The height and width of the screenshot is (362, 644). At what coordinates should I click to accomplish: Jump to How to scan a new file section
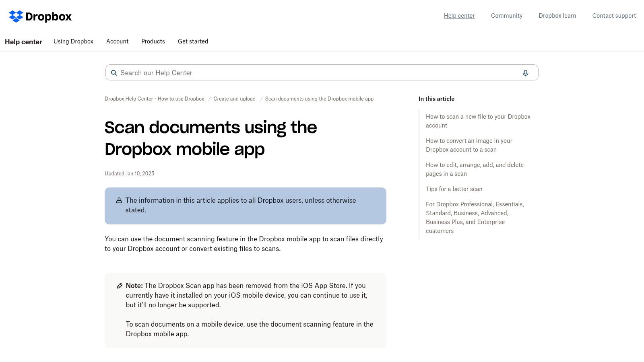click(x=478, y=121)
